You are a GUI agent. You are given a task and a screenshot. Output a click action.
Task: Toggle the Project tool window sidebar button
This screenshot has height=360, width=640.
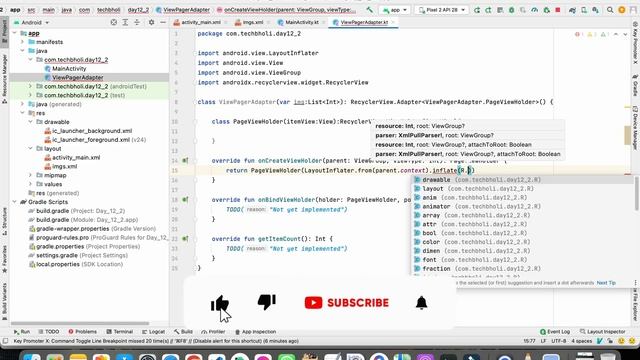(4, 31)
